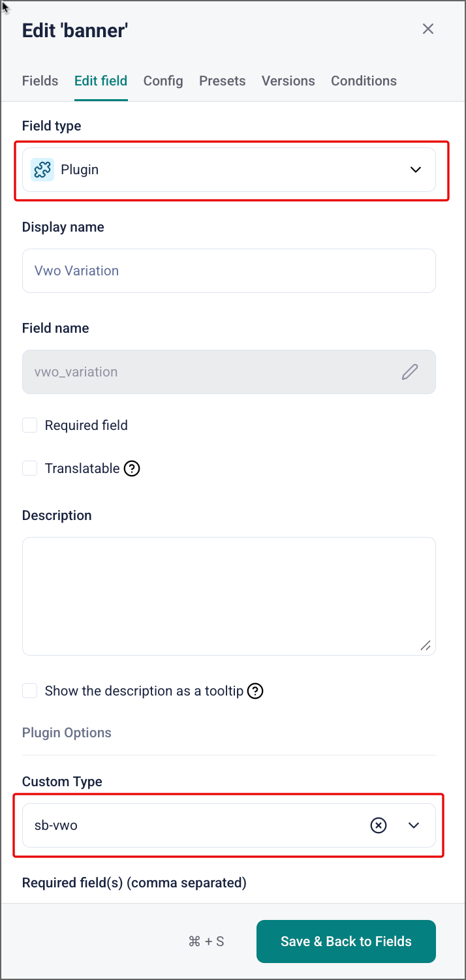
Task: Check Show the description as a tooltip
Action: point(30,691)
